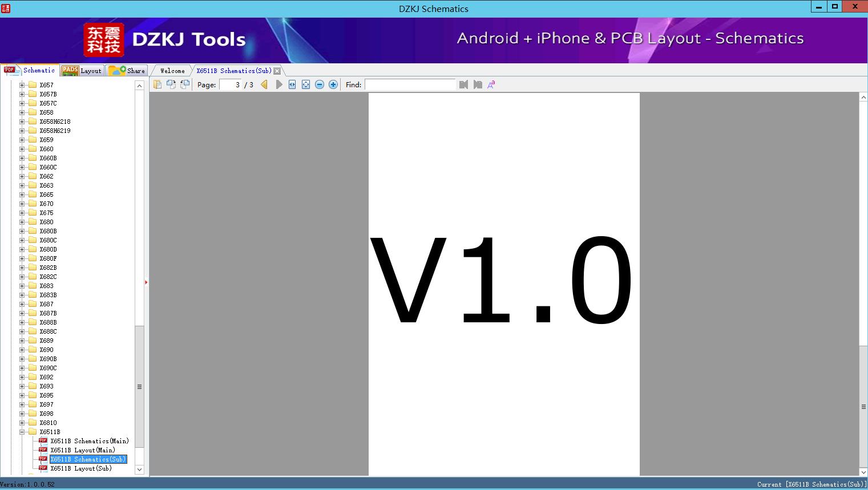Click the PDF icon of X6511B Layout(Main)
868x490 pixels.
pyautogui.click(x=43, y=450)
